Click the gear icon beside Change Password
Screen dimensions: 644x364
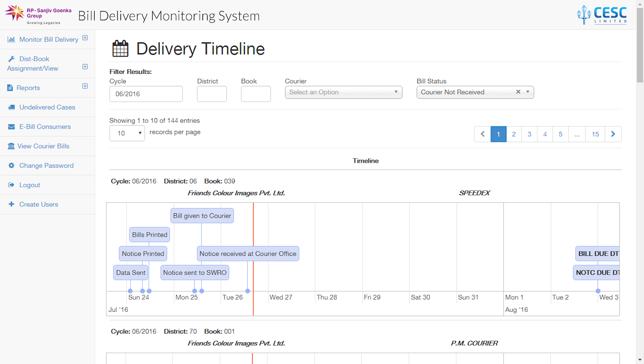[11, 166]
